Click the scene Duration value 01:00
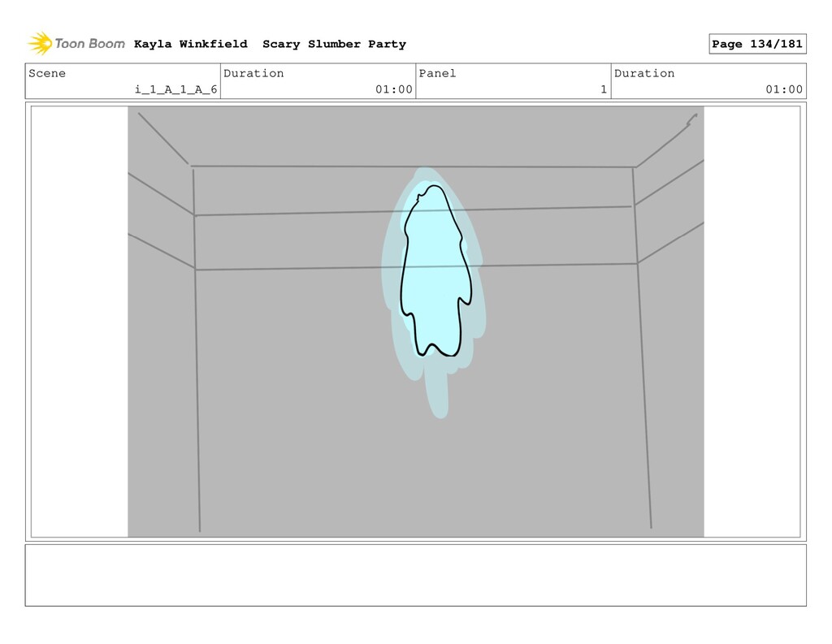 pyautogui.click(x=394, y=89)
